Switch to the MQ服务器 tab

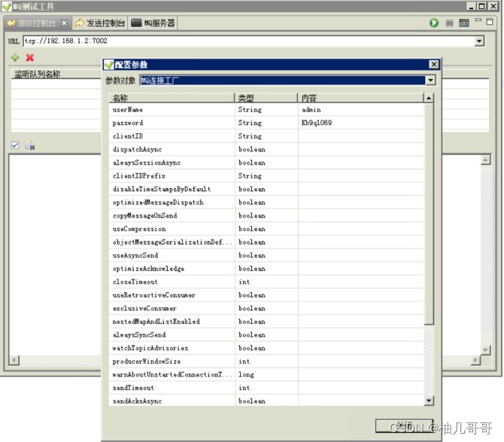click(x=153, y=23)
